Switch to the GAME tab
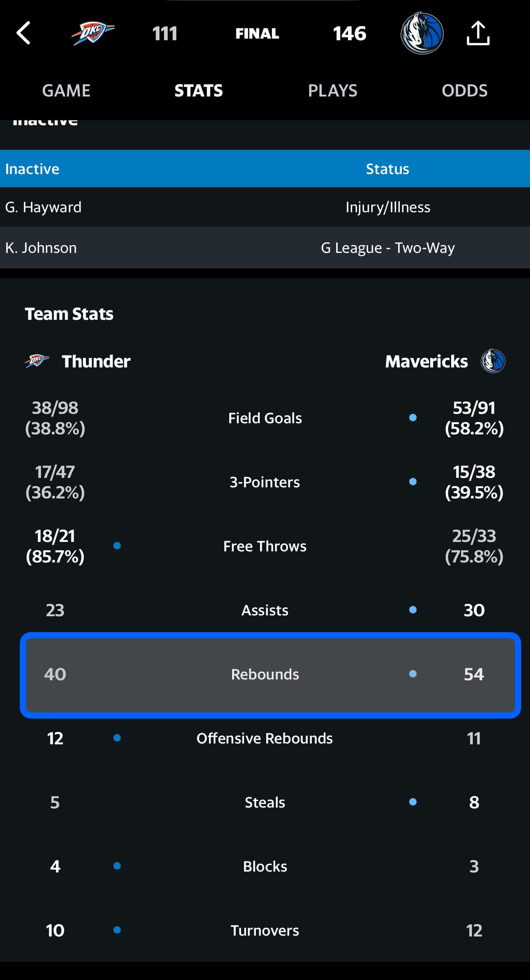This screenshot has height=980, width=530. click(x=66, y=91)
